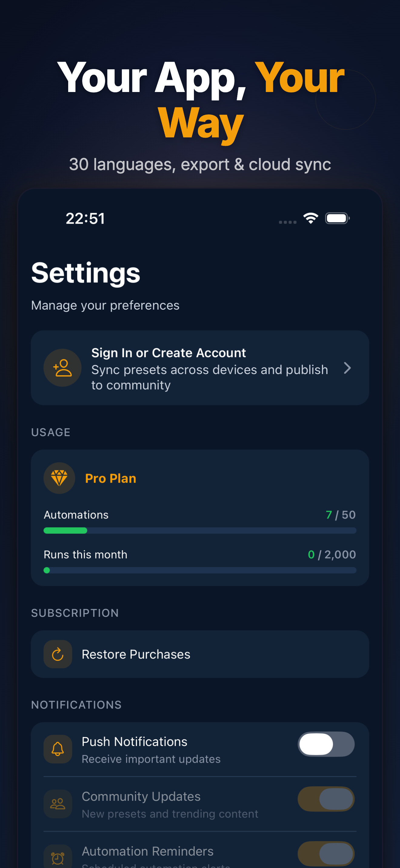Screen dimensions: 400x868
Task: Tap the Community Updates row text
Action: coord(170,804)
